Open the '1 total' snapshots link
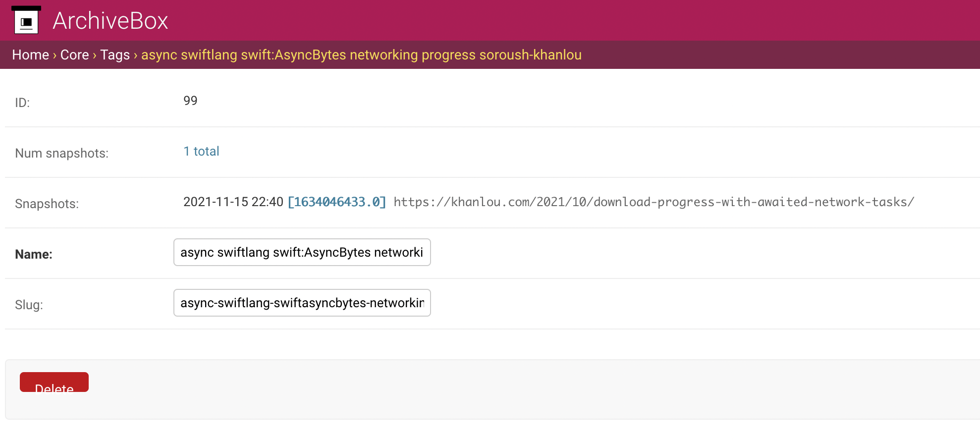The width and height of the screenshot is (980, 440). (201, 151)
